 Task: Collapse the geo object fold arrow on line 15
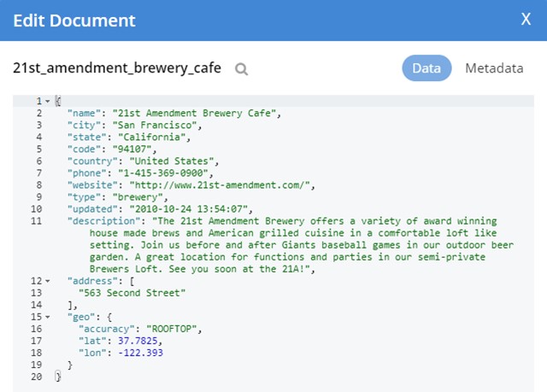pyautogui.click(x=48, y=317)
